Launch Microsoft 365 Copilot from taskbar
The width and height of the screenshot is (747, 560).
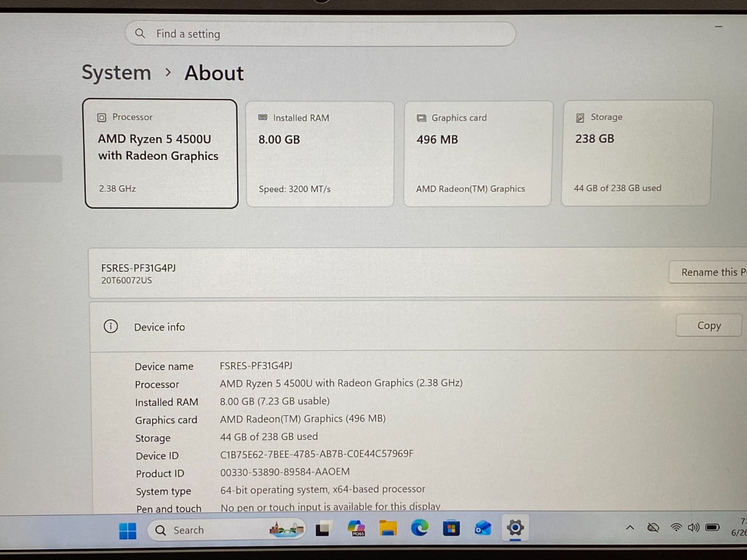click(x=357, y=528)
